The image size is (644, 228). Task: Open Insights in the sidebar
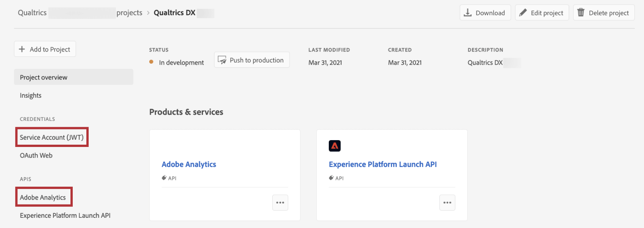coord(31,95)
